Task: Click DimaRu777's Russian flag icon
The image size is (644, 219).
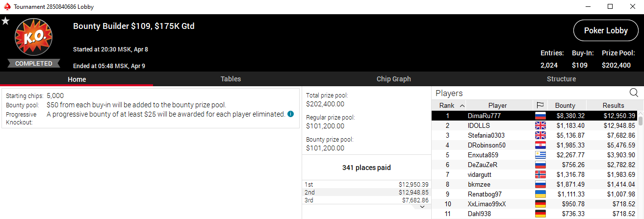Action: click(540, 116)
